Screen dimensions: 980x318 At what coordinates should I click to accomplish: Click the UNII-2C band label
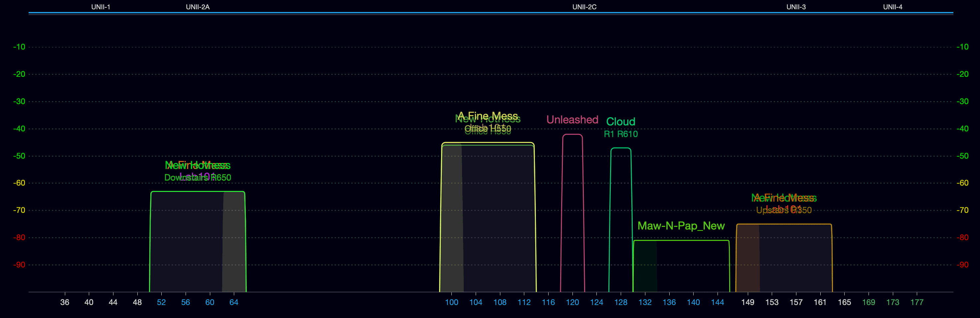(x=584, y=7)
